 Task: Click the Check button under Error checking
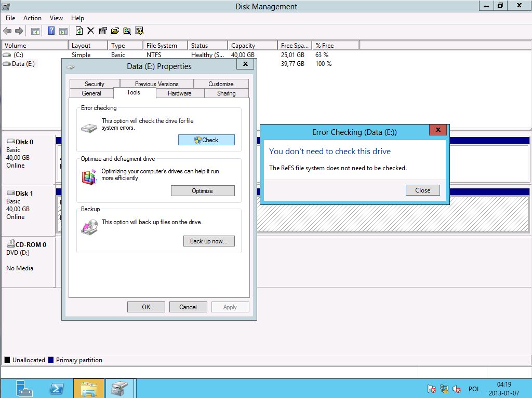[206, 140]
